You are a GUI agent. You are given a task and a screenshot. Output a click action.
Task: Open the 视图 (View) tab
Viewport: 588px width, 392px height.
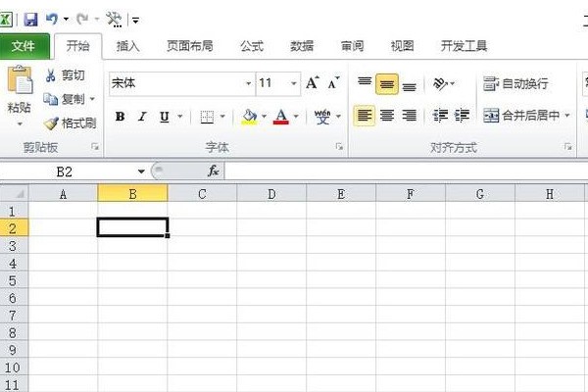pos(402,46)
